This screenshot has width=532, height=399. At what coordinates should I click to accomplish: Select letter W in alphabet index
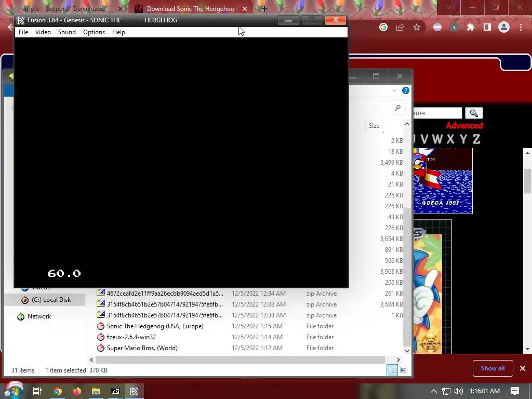[437, 139]
